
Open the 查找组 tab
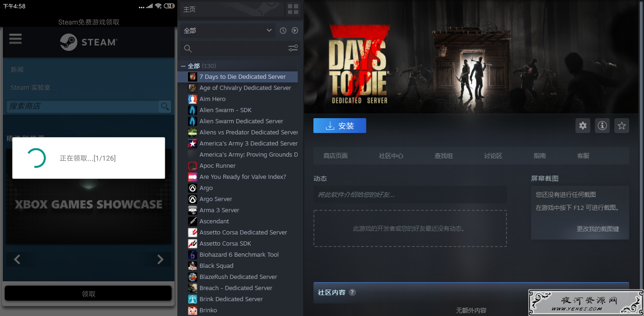coord(444,156)
